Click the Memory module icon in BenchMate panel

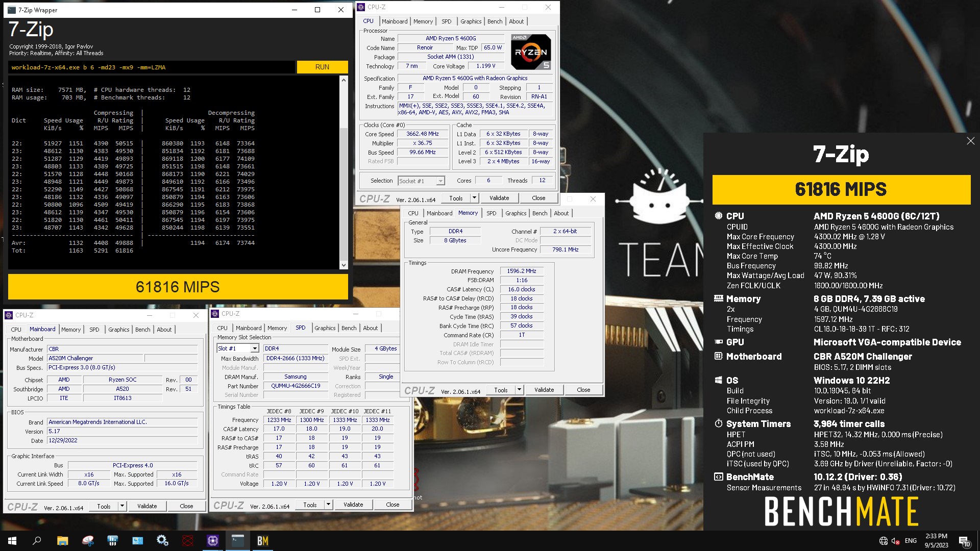719,298
